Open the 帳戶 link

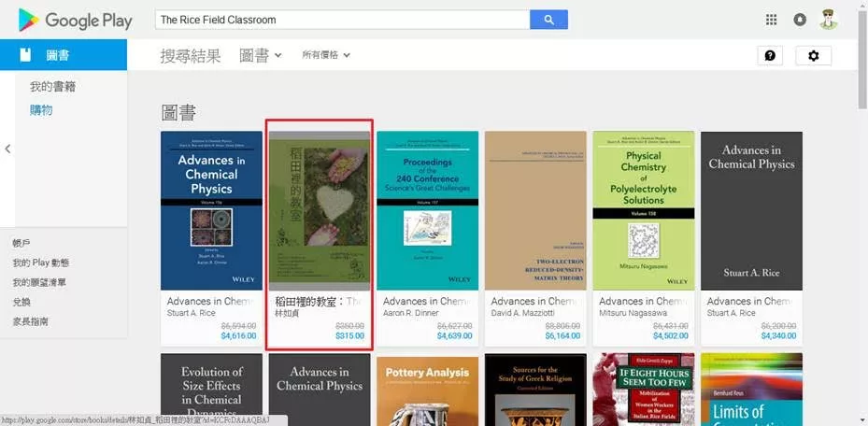coord(21,243)
